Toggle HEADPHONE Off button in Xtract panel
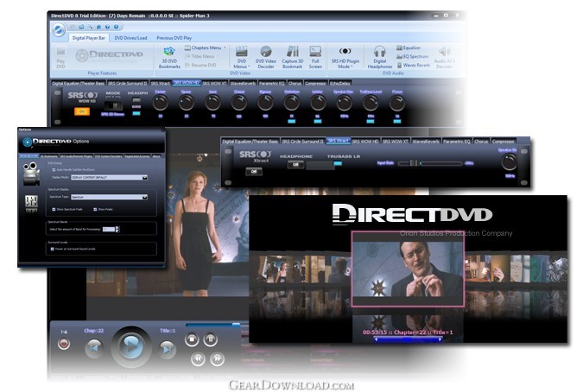583x392 pixels. (x=295, y=164)
